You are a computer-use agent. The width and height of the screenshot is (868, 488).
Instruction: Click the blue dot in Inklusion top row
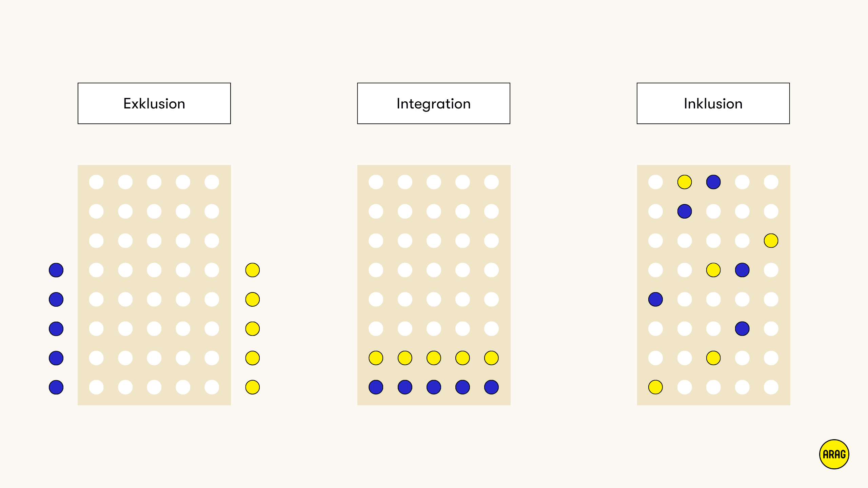tap(713, 182)
